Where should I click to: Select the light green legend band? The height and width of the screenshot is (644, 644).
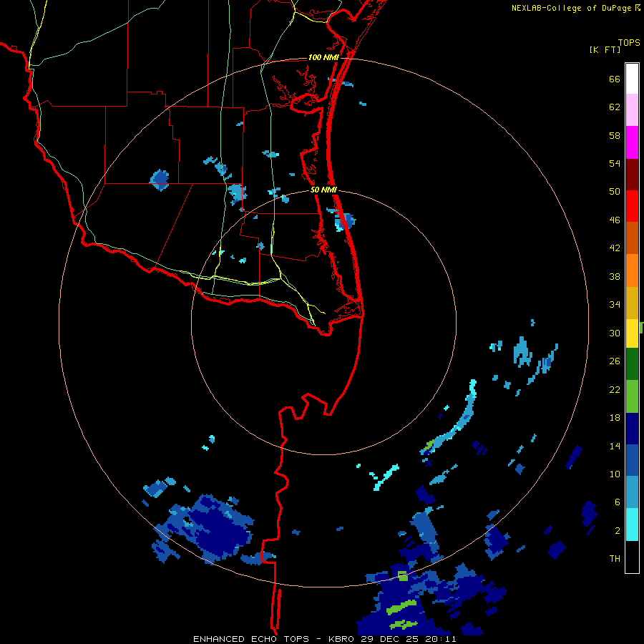[632, 396]
